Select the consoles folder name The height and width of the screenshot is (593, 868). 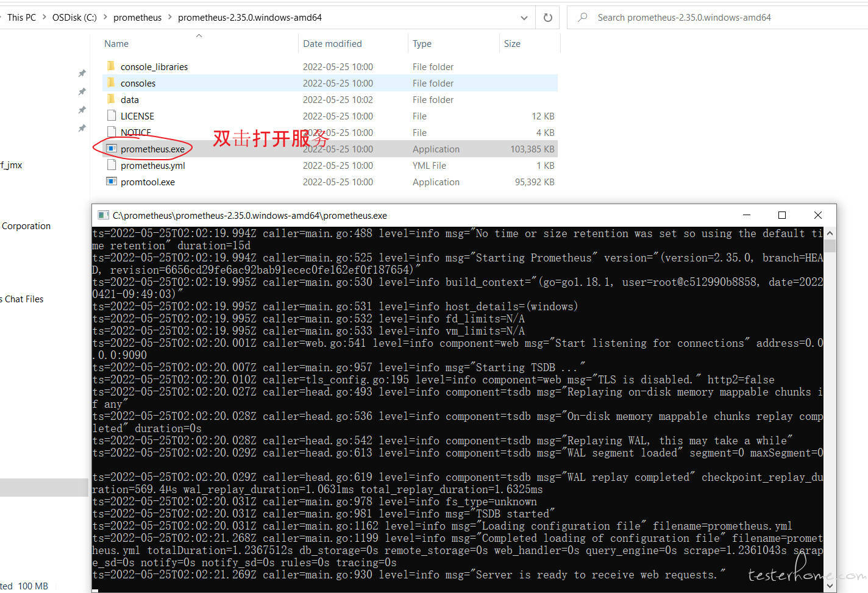tap(138, 83)
